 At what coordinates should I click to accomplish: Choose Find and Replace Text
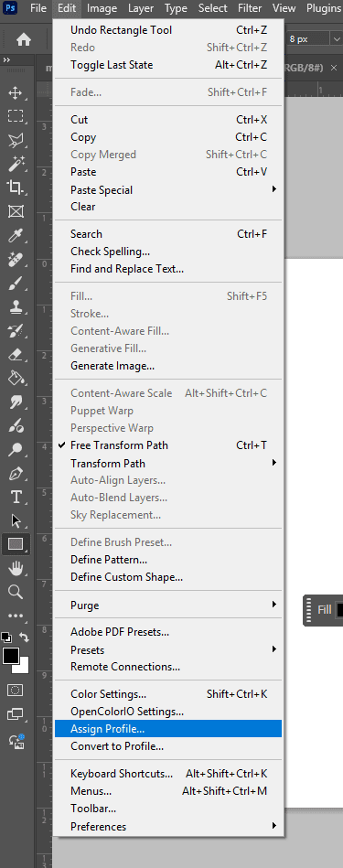[168, 269]
